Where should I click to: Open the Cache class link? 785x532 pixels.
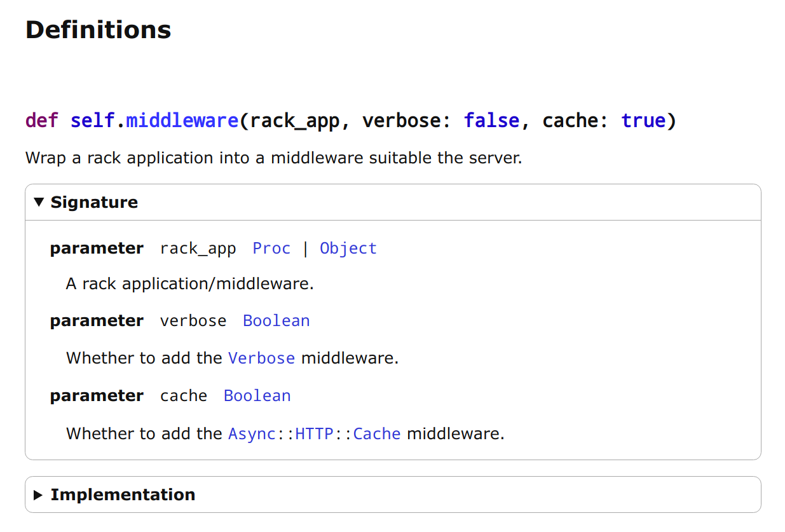pos(377,434)
